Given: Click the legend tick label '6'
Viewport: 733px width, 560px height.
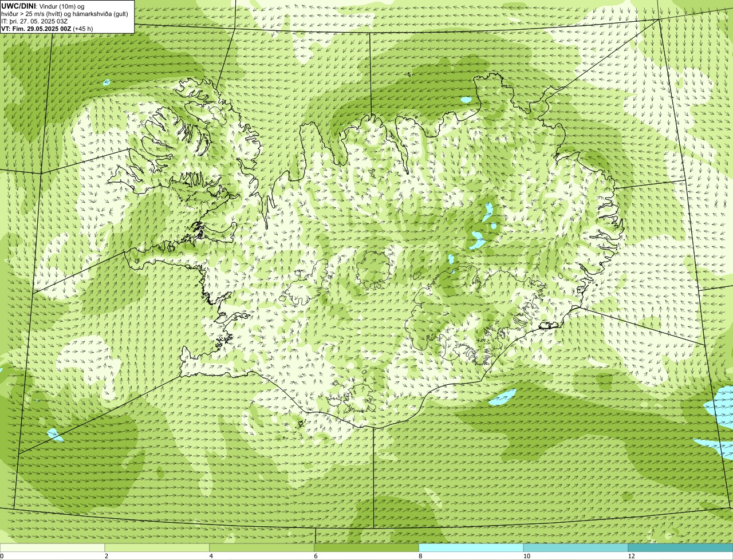Looking at the screenshot, I should point(316,556).
